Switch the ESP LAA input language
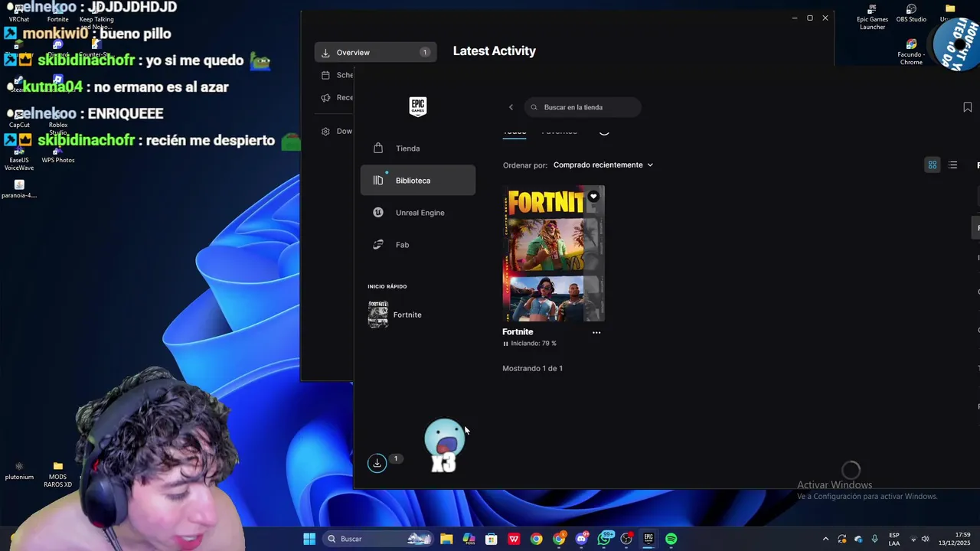This screenshot has width=980, height=551. click(x=894, y=539)
